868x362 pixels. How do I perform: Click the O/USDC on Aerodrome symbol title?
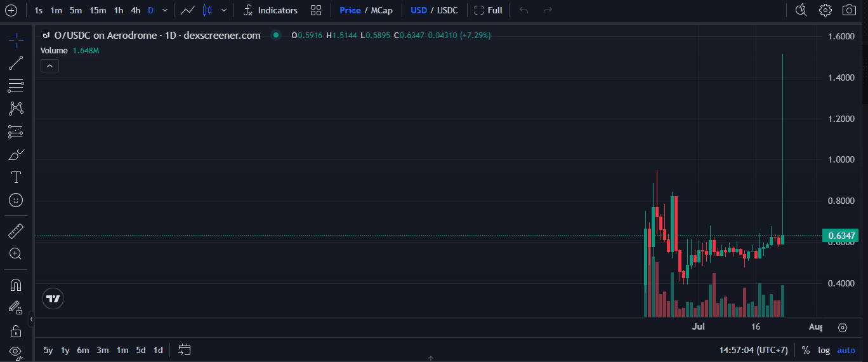157,36
